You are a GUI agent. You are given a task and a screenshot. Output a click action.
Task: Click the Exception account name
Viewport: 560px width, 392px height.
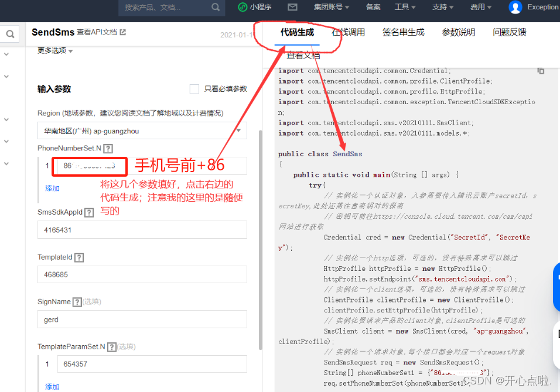[x=543, y=7]
